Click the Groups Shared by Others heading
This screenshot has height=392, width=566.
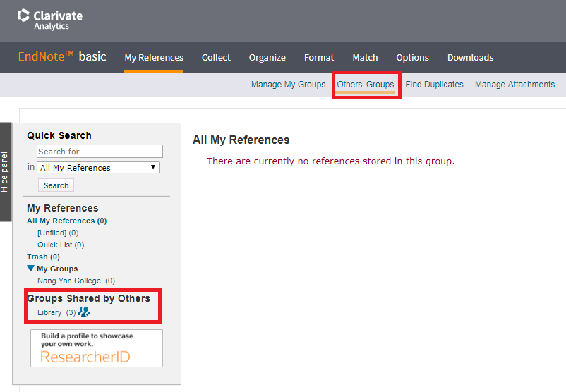89,298
